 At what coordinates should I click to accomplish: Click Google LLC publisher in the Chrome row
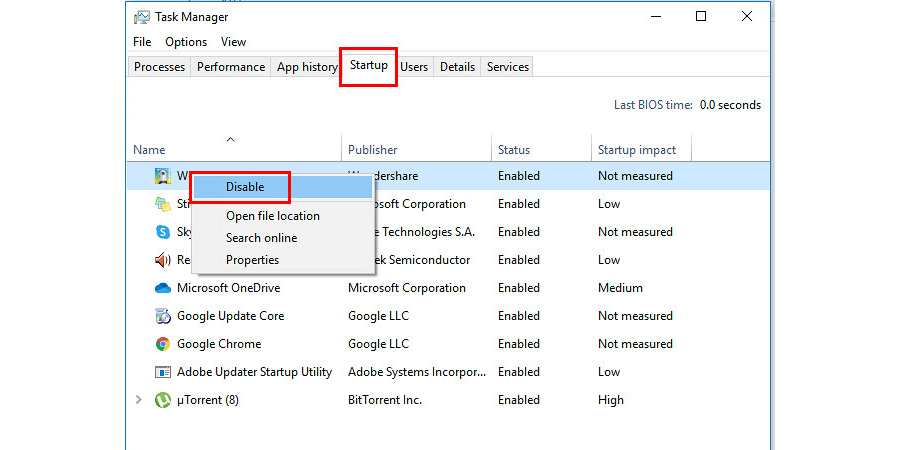coord(378,344)
